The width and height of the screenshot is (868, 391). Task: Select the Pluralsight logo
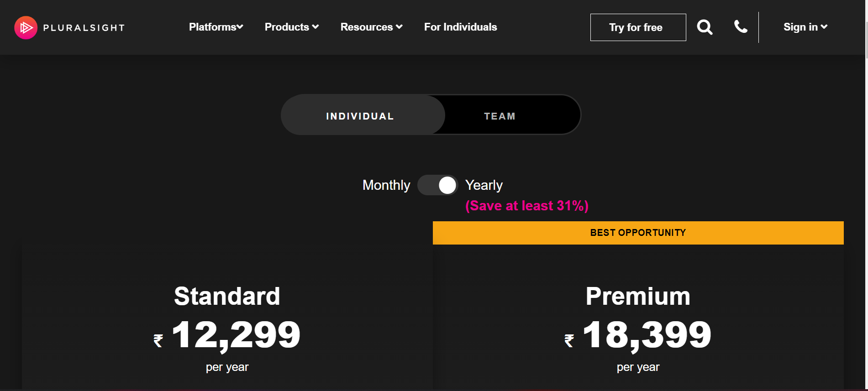(68, 27)
